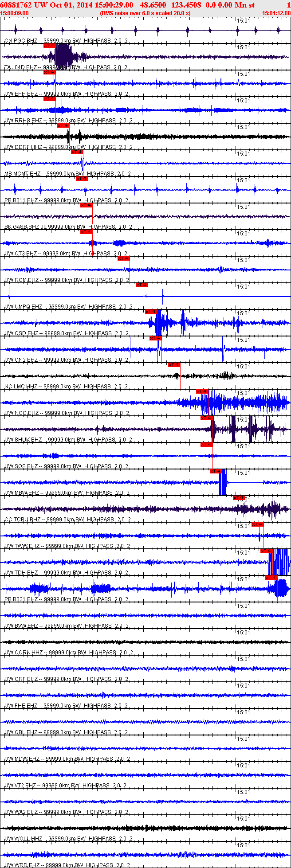Click the CC.TCBU BHZ station label
Viewport: 291px width, 868px height.
point(67,520)
